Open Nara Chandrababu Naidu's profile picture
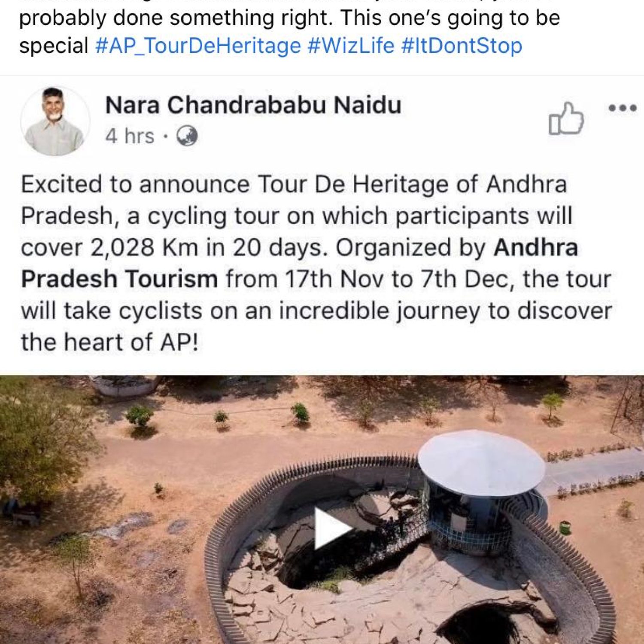Screen dimensions: 644x644 [x=55, y=121]
